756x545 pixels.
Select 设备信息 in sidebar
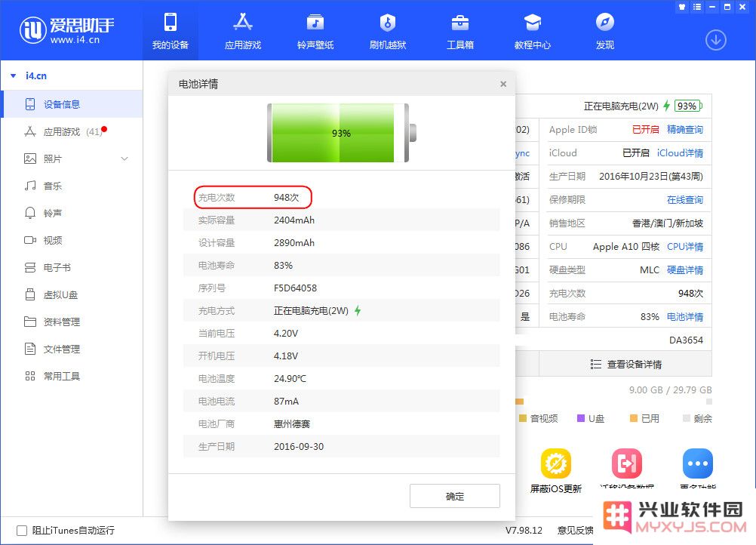[72, 104]
